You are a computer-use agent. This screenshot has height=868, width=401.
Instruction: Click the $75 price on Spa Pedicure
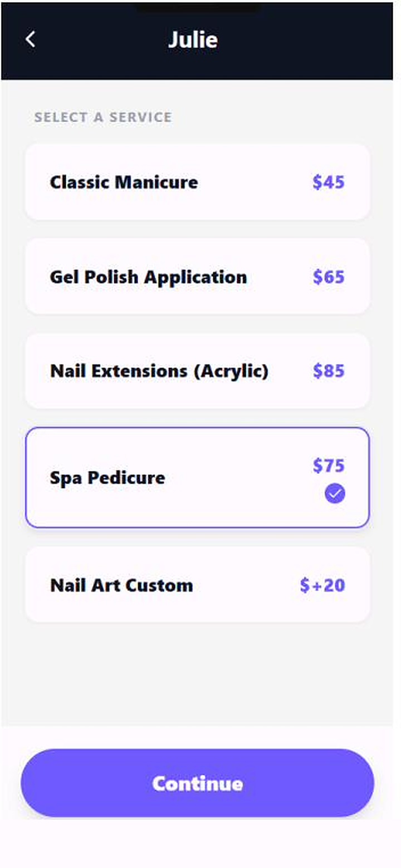329,465
